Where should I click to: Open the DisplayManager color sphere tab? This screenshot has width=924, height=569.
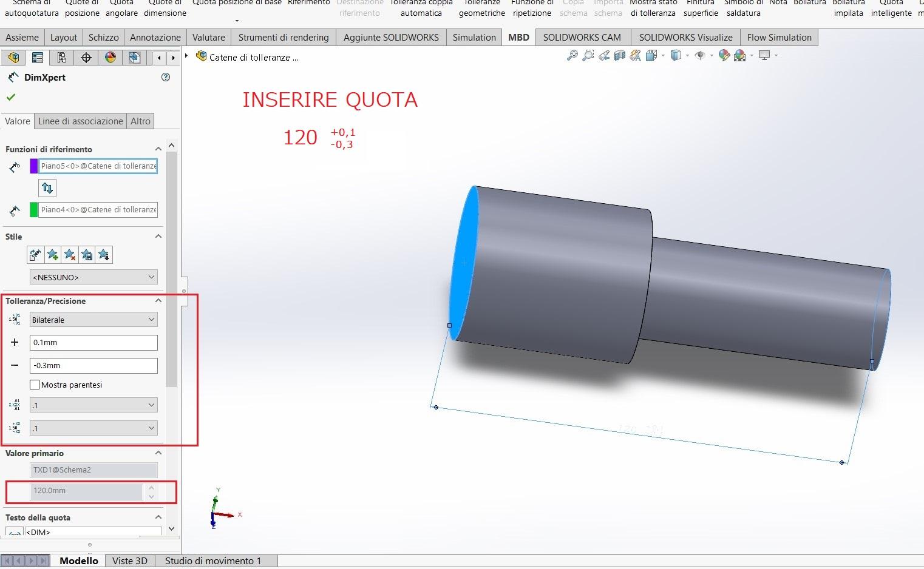(110, 58)
